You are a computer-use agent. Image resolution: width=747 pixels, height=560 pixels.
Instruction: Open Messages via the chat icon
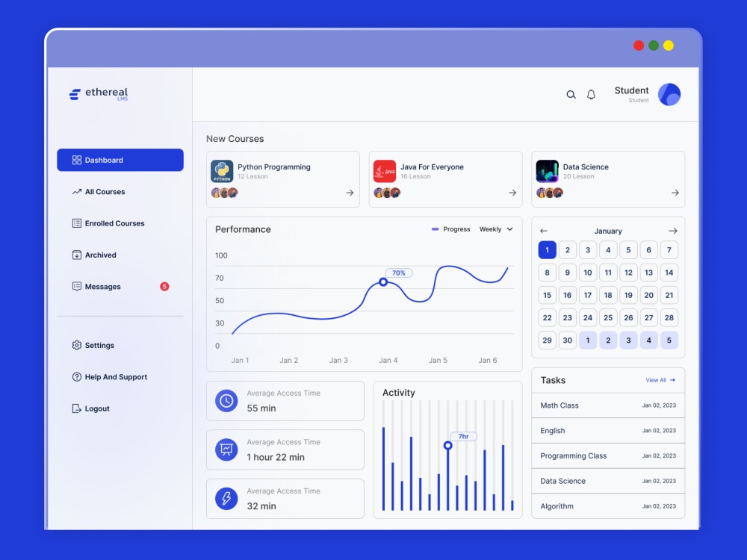click(76, 286)
